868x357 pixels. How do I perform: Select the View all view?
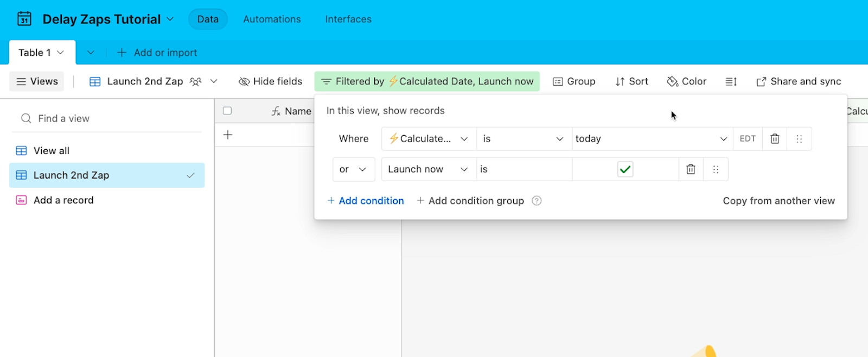coord(107,151)
